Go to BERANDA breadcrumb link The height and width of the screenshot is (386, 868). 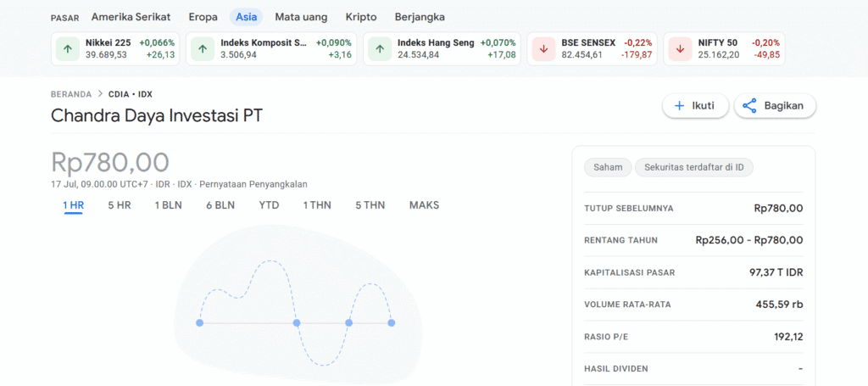coord(71,95)
